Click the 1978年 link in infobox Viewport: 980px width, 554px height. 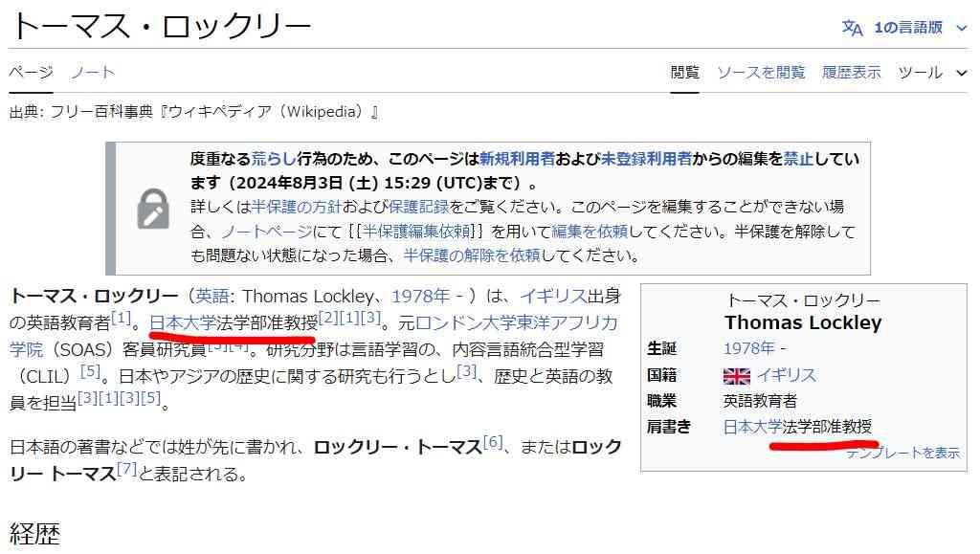(748, 348)
